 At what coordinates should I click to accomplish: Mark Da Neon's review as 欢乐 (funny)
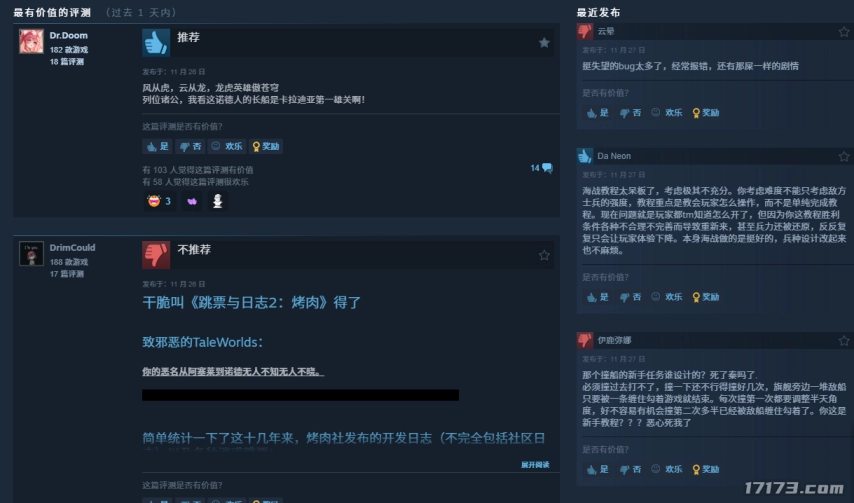pyautogui.click(x=667, y=297)
